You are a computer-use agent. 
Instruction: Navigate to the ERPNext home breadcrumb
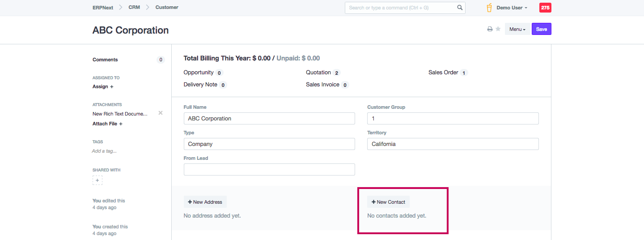(103, 8)
